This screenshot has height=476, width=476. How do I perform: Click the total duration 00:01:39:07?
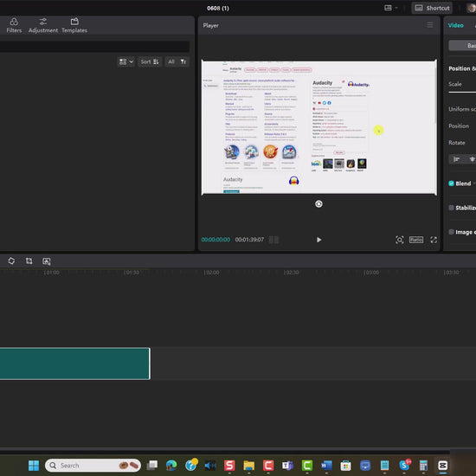(249, 240)
